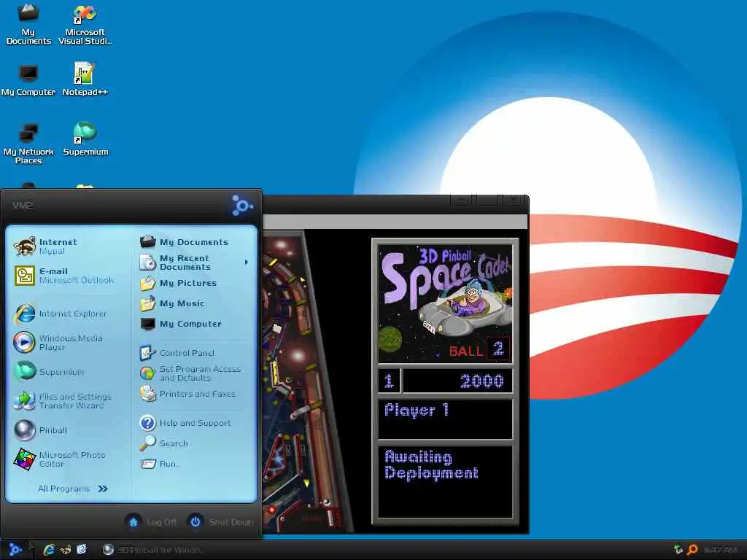Click the Shut Down button

tap(220, 522)
